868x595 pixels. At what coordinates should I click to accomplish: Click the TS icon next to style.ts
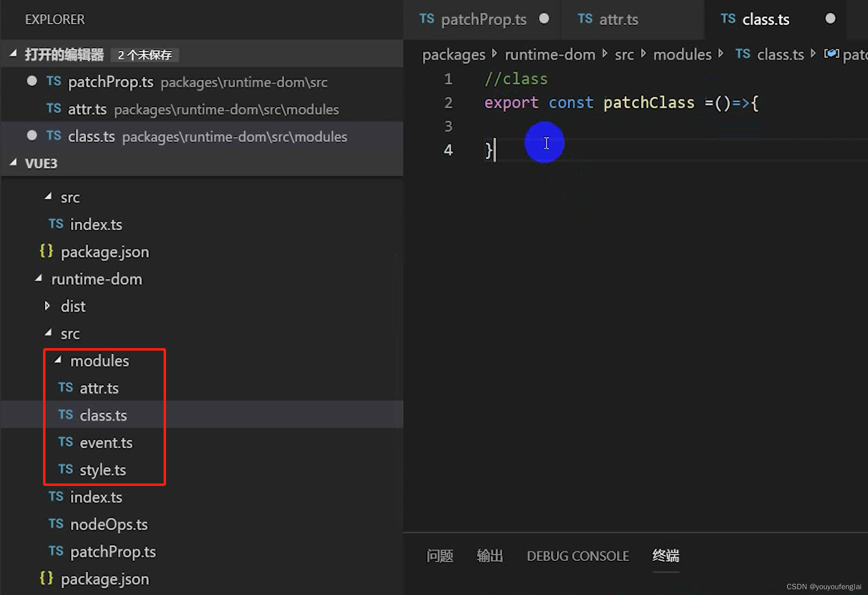[66, 469]
